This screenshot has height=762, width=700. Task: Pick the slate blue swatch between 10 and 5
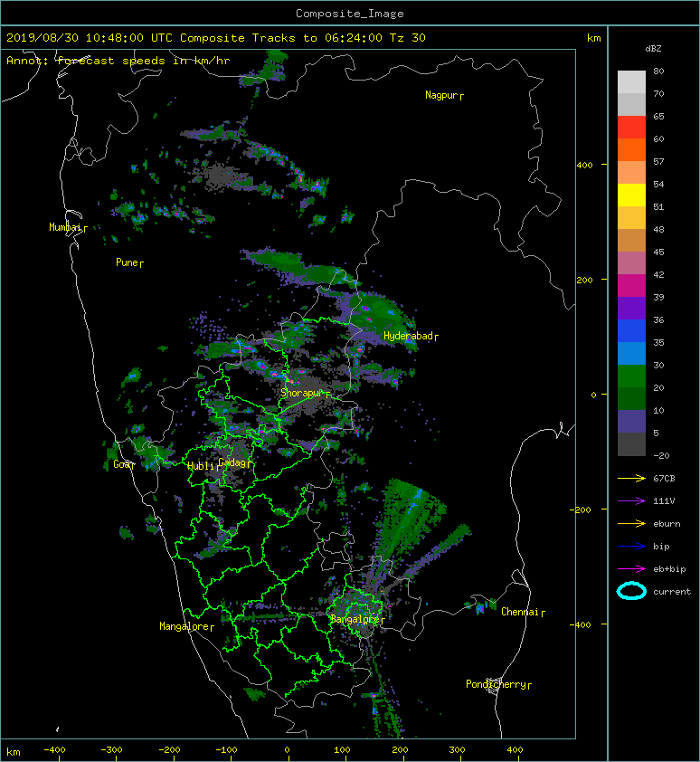click(x=631, y=422)
